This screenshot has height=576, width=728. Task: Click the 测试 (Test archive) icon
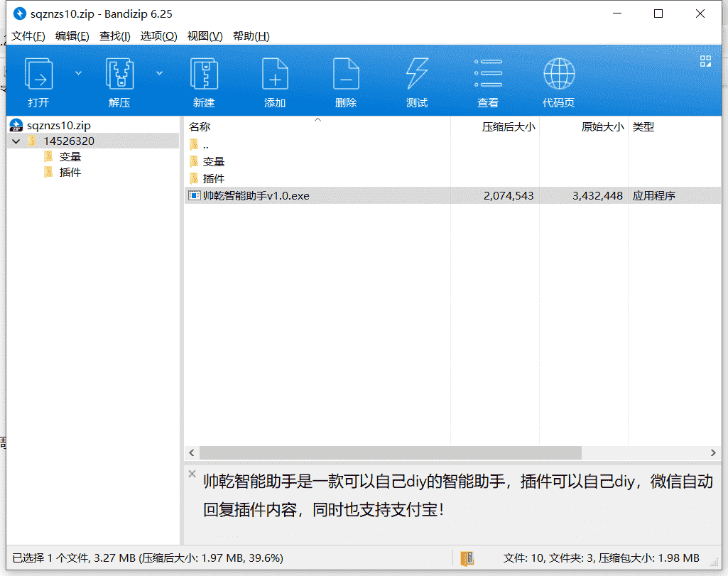[417, 74]
